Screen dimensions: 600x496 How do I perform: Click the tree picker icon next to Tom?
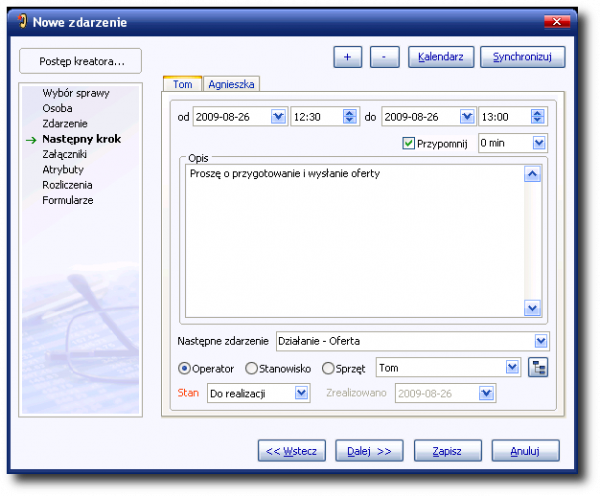pyautogui.click(x=539, y=368)
